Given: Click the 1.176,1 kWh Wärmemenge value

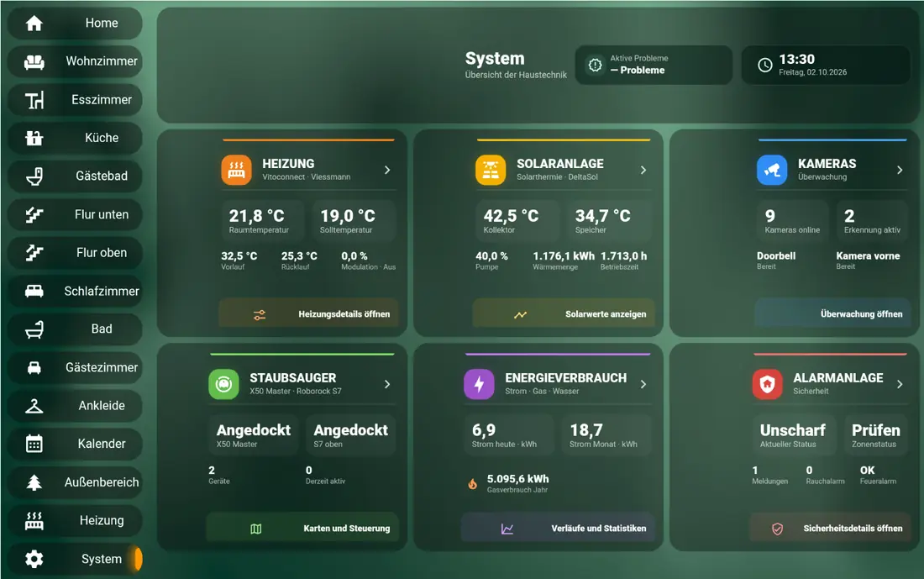Looking at the screenshot, I should [564, 256].
